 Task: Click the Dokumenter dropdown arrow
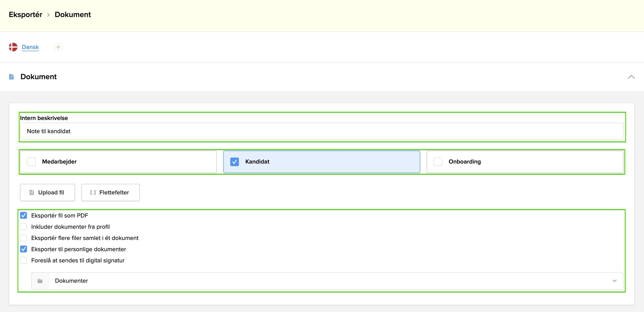point(614,281)
